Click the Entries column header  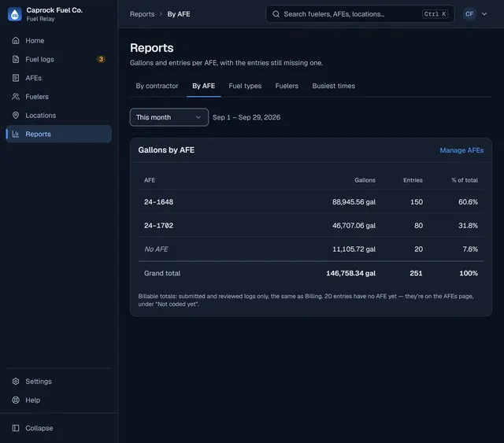(x=413, y=180)
